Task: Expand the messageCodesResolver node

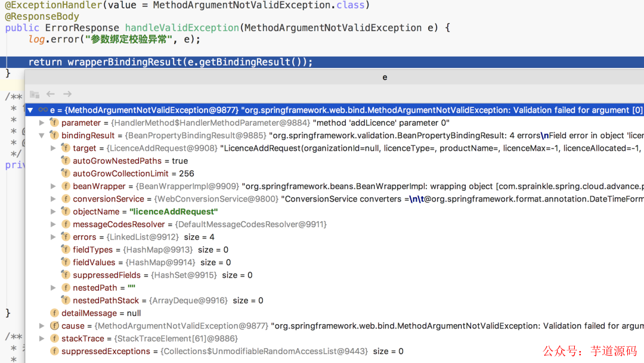Action: click(x=54, y=225)
